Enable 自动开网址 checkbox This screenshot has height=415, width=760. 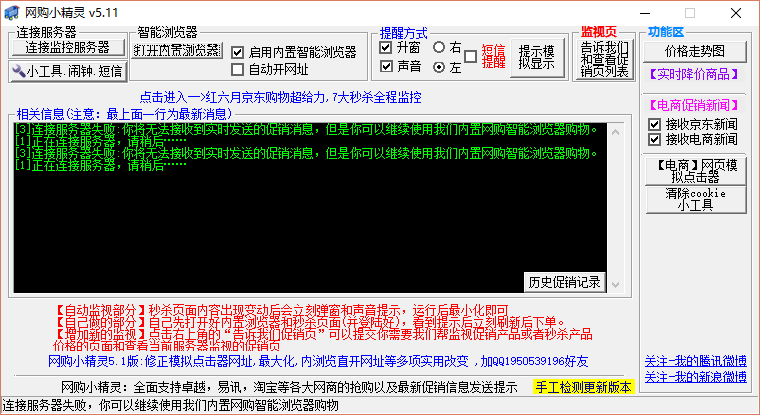[x=238, y=70]
